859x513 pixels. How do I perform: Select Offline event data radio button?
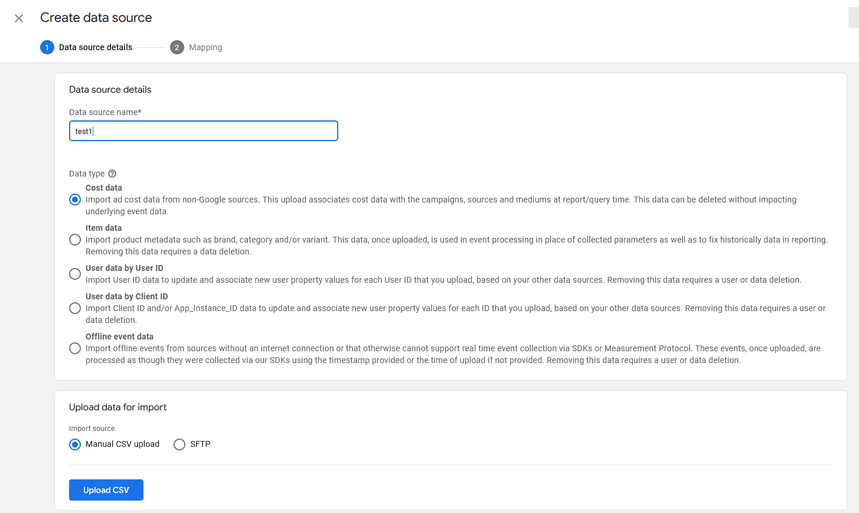[75, 348]
